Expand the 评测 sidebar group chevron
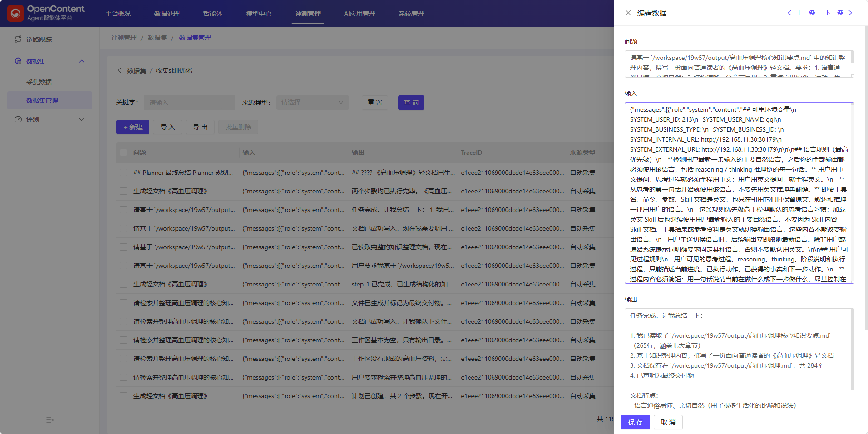 [x=82, y=119]
